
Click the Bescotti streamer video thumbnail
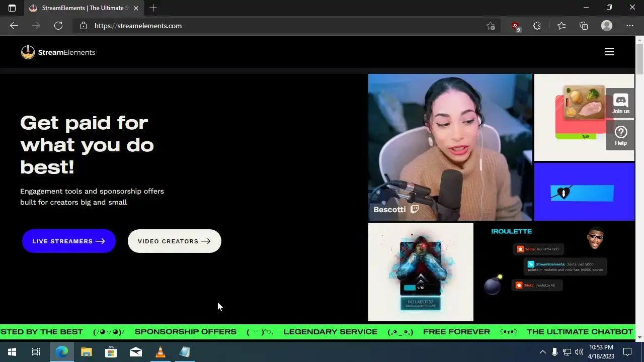(450, 147)
